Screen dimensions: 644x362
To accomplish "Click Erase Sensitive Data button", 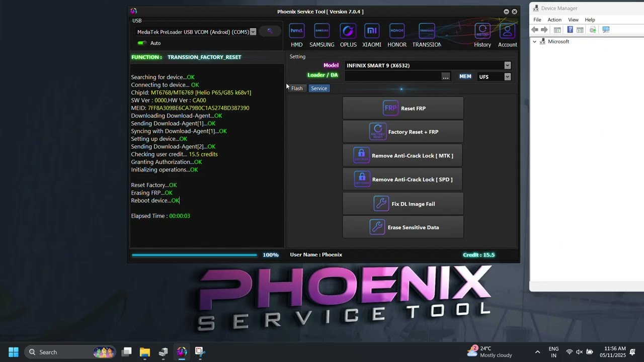I will point(403,227).
